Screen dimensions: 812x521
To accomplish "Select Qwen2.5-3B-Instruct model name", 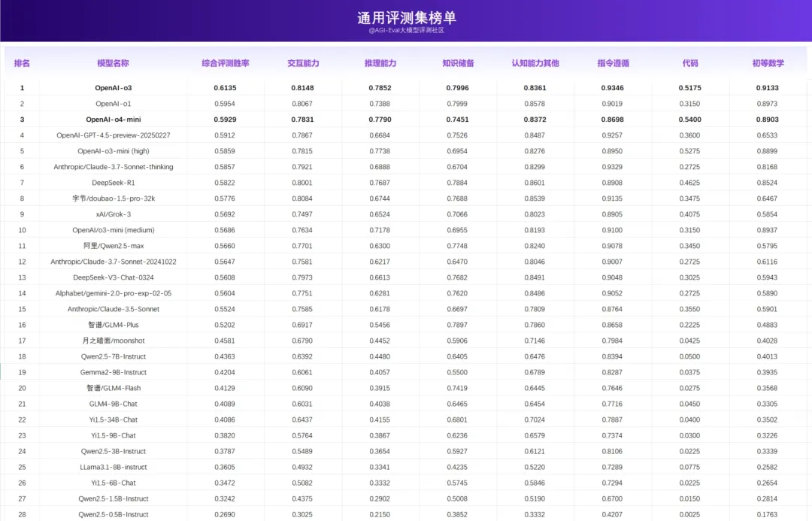I will [x=114, y=451].
